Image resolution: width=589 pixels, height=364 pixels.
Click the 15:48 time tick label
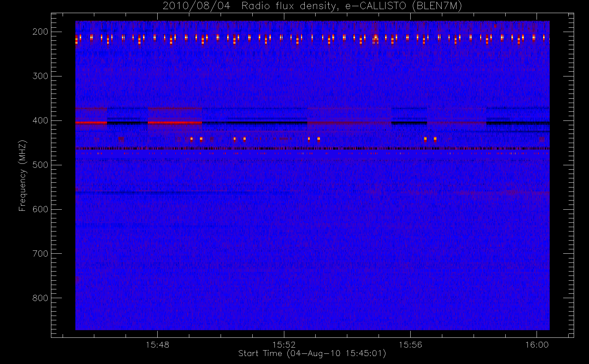157,345
